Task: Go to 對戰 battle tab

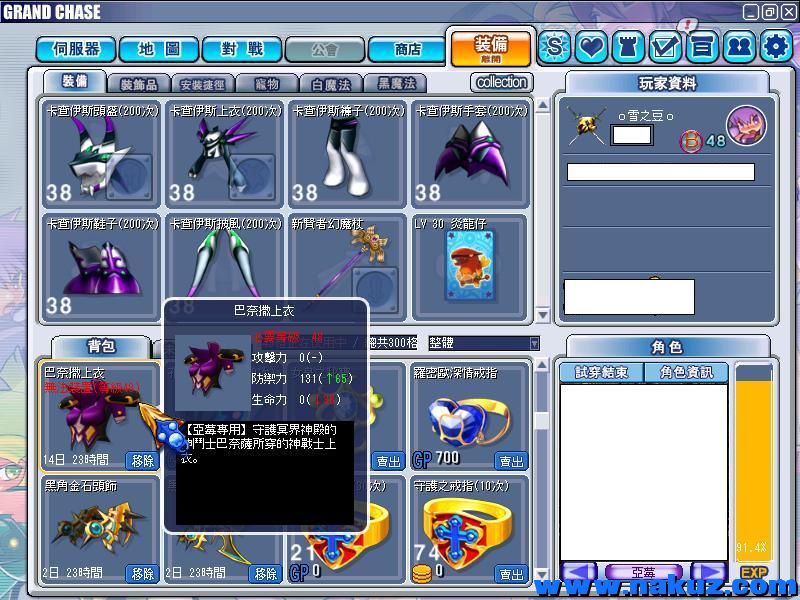Action: (242, 49)
